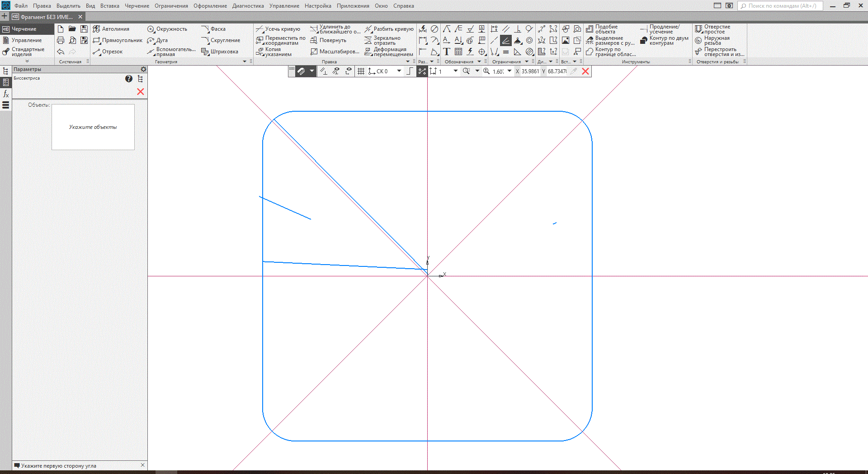Select the Скругление (fillet) tool
This screenshot has height=474, width=868.
point(221,40)
